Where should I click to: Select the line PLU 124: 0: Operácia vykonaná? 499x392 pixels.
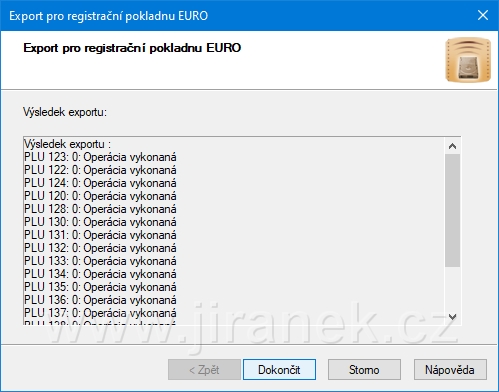point(100,183)
